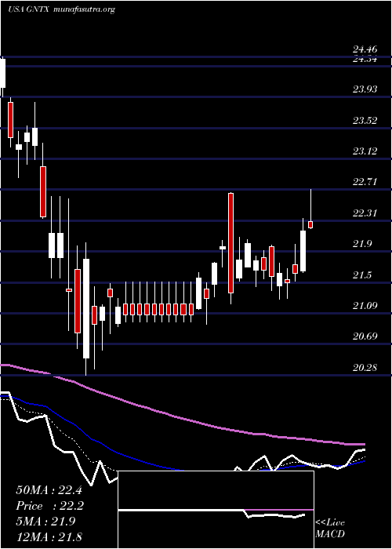The width and height of the screenshot is (392, 549).
Task: Click the 22.31 price level label
Action: coord(365,213)
